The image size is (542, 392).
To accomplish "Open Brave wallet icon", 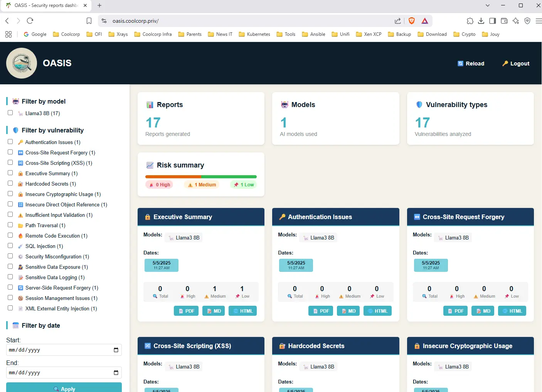I will point(504,21).
